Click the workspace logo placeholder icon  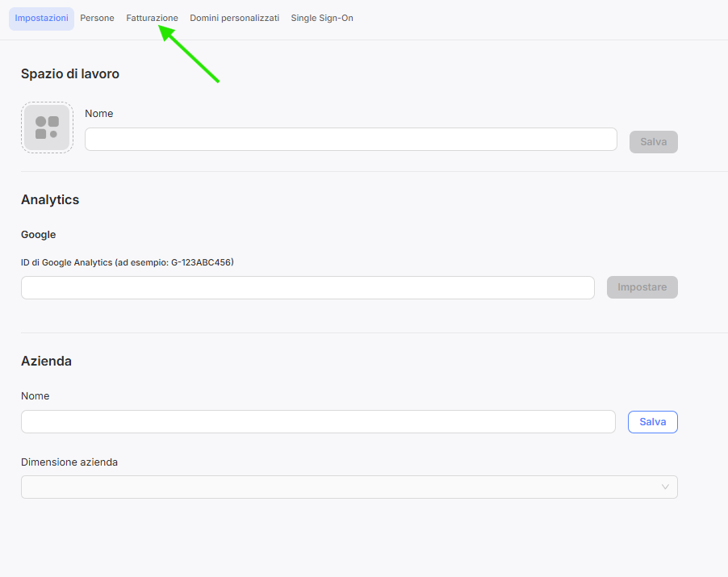coord(47,128)
